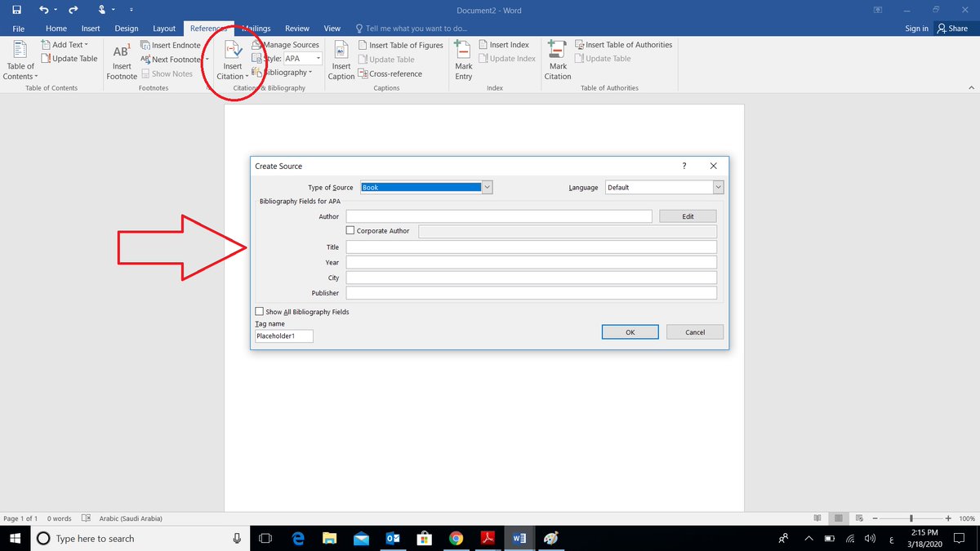Switch to Design tab

(x=127, y=29)
